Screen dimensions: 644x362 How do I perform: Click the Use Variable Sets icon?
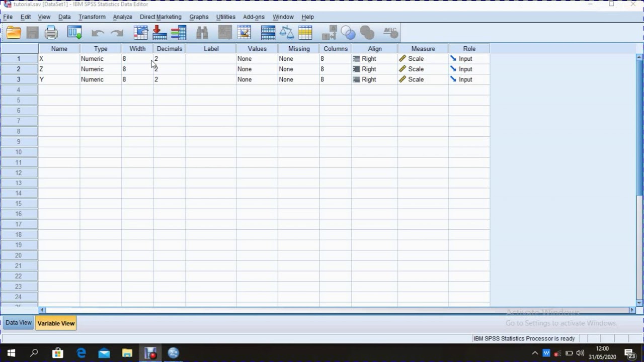pos(348,33)
